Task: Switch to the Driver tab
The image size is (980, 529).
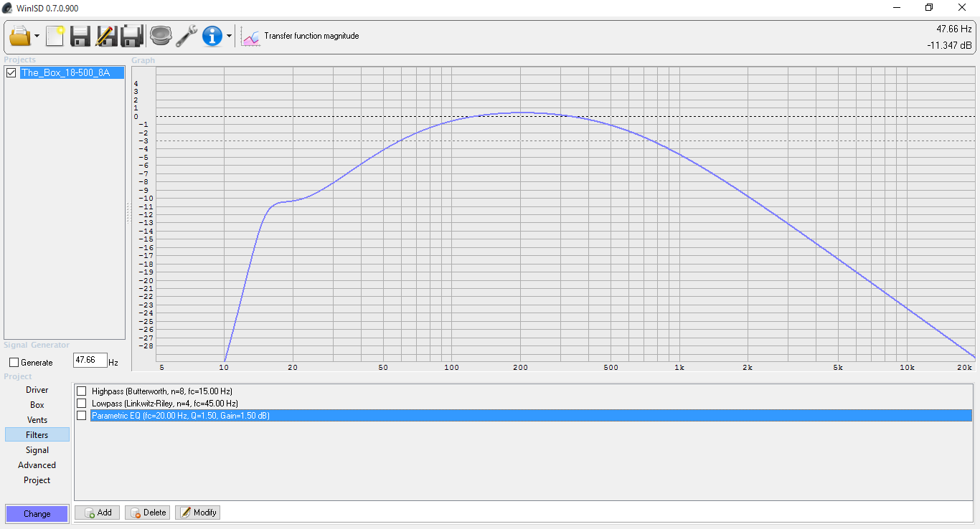Action: 37,390
